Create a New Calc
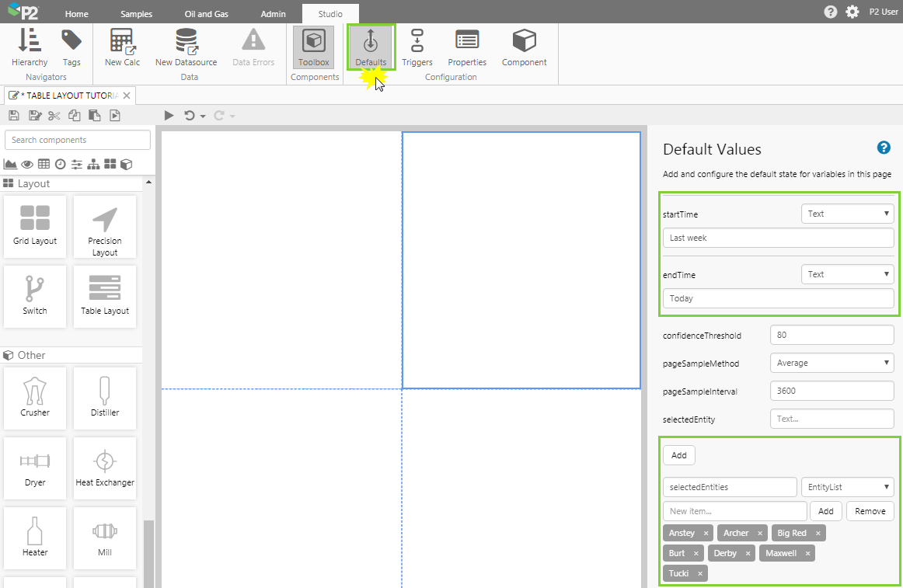Image resolution: width=903 pixels, height=588 pixels. tap(122, 47)
